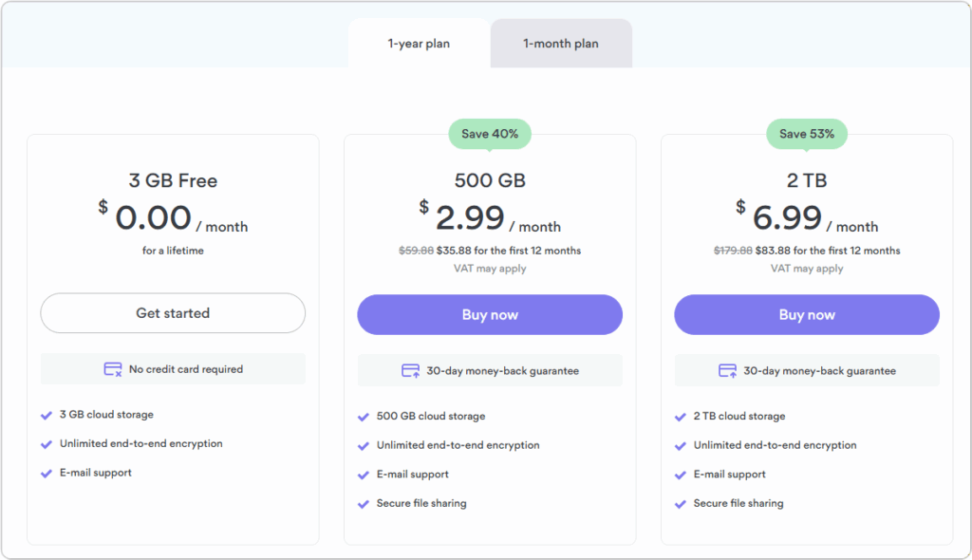This screenshot has width=972, height=560.
Task: Switch to the 1-month plan tab
Action: (x=560, y=43)
